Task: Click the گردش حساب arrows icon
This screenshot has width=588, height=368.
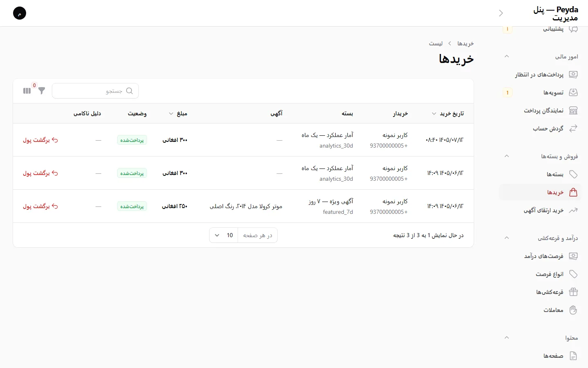Action: coord(573,128)
